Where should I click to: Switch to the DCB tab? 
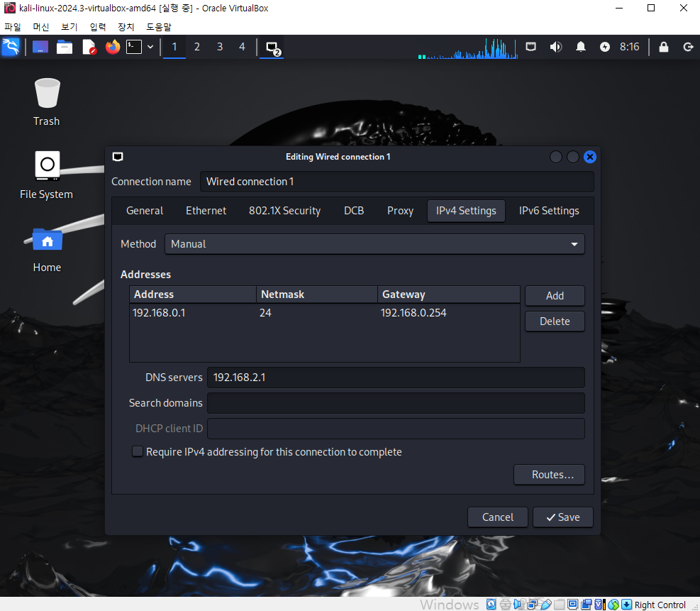click(x=354, y=211)
